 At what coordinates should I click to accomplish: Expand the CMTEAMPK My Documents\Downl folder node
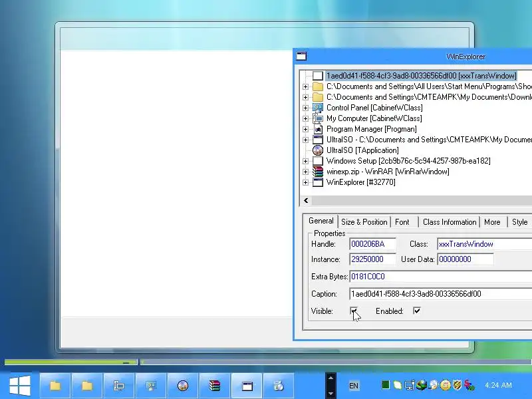tap(305, 97)
